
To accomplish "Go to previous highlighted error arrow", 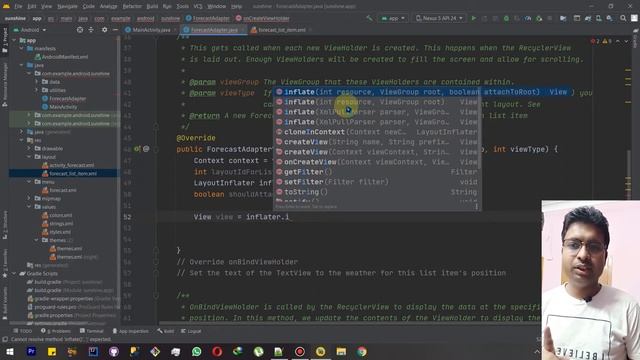I will (618, 41).
